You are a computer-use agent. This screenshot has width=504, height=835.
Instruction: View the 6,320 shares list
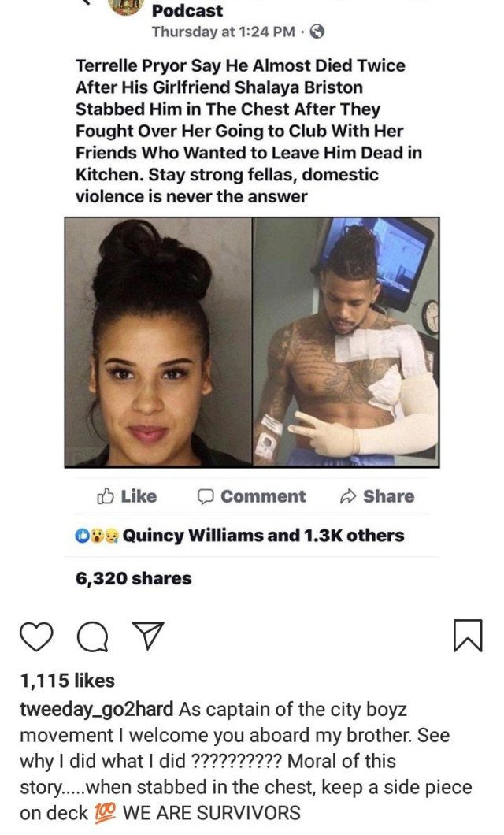tap(133, 578)
